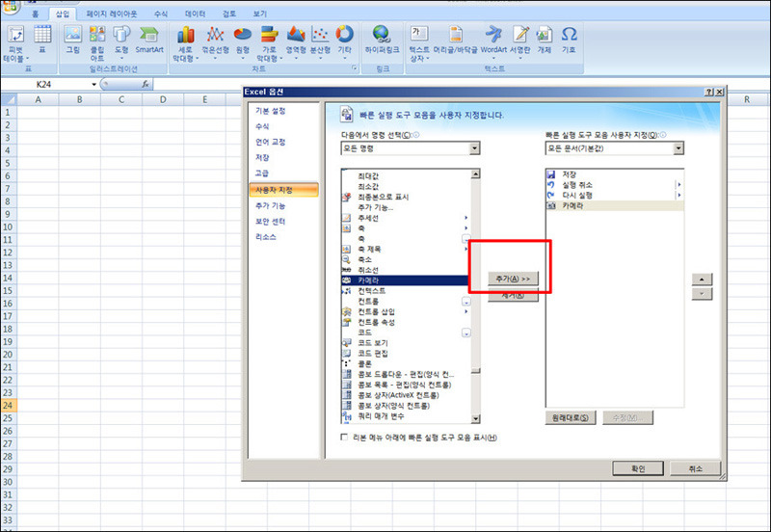
Task: Insert a 텍스트 상자 (Text Box)
Action: (419, 43)
